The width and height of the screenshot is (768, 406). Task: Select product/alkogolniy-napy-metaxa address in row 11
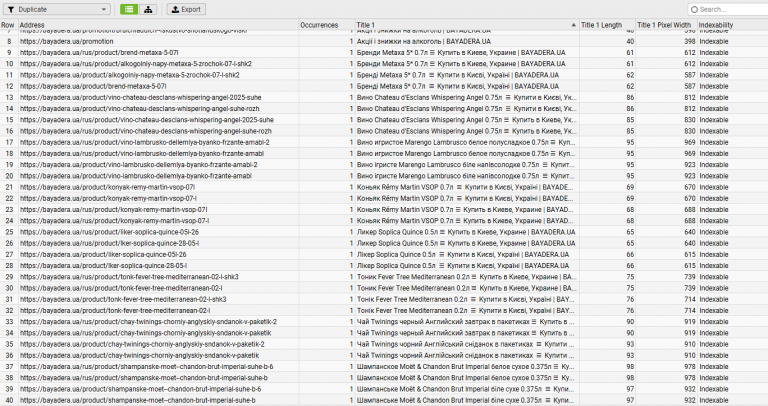pyautogui.click(x=130, y=75)
